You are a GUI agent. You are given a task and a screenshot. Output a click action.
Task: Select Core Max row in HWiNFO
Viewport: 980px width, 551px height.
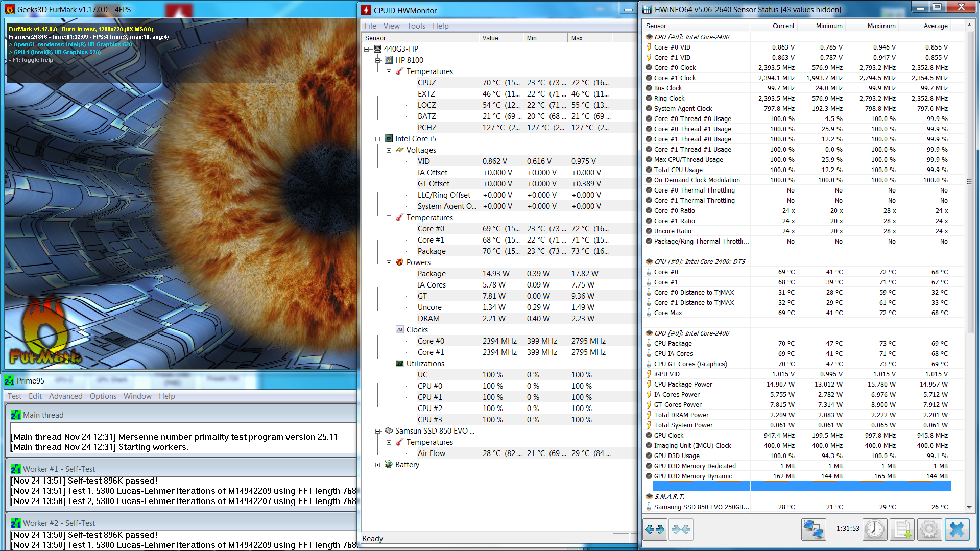[x=797, y=313]
